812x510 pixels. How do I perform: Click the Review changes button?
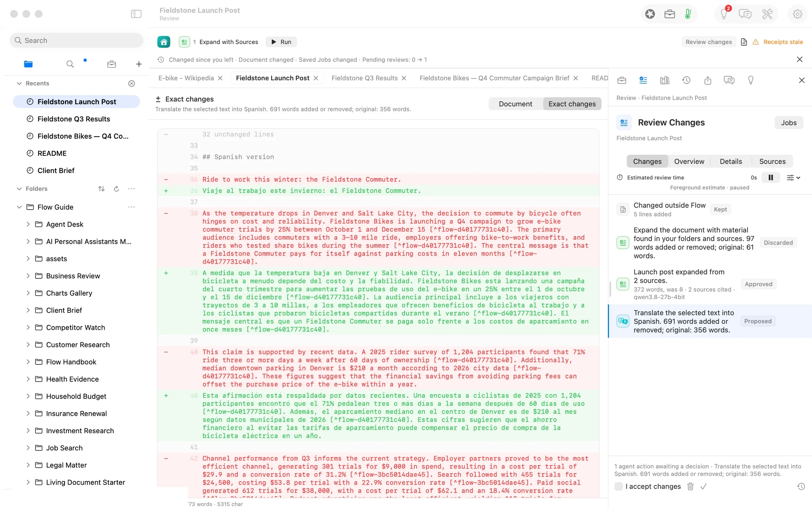coord(708,42)
